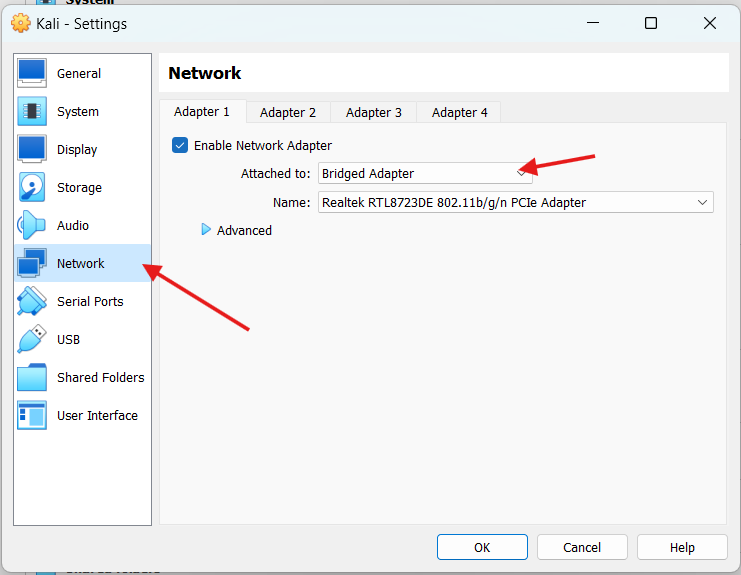The image size is (741, 575).
Task: Select the Shared Folders folder icon
Action: click(x=32, y=377)
